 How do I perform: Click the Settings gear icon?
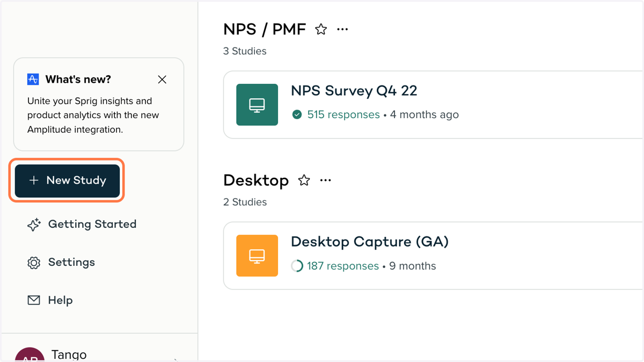34,263
